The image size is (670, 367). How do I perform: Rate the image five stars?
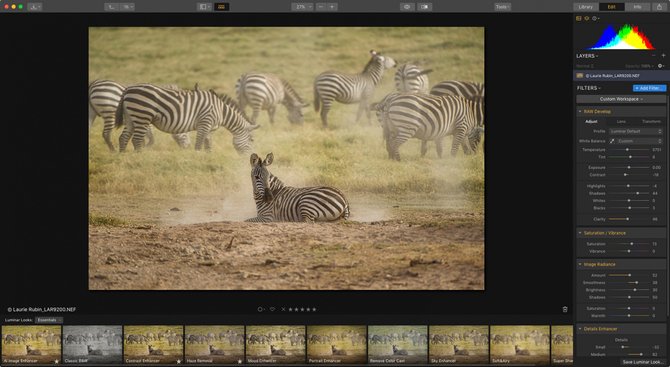[314, 309]
